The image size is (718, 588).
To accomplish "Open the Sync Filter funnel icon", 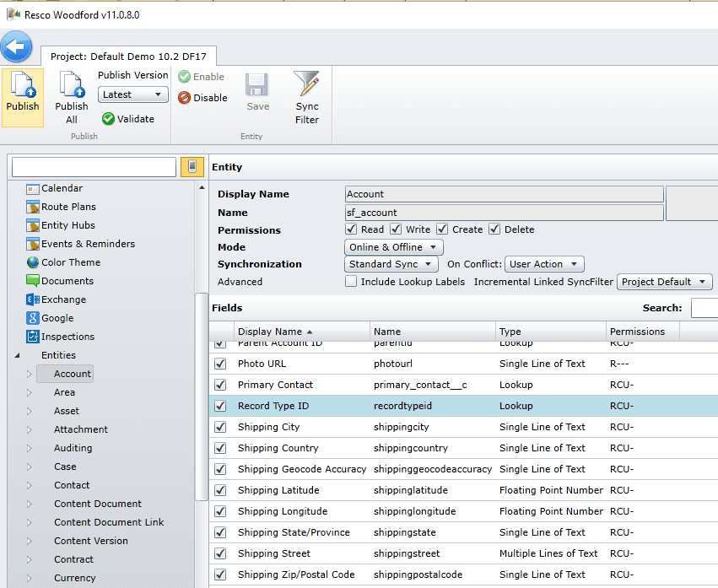I will coord(306,84).
